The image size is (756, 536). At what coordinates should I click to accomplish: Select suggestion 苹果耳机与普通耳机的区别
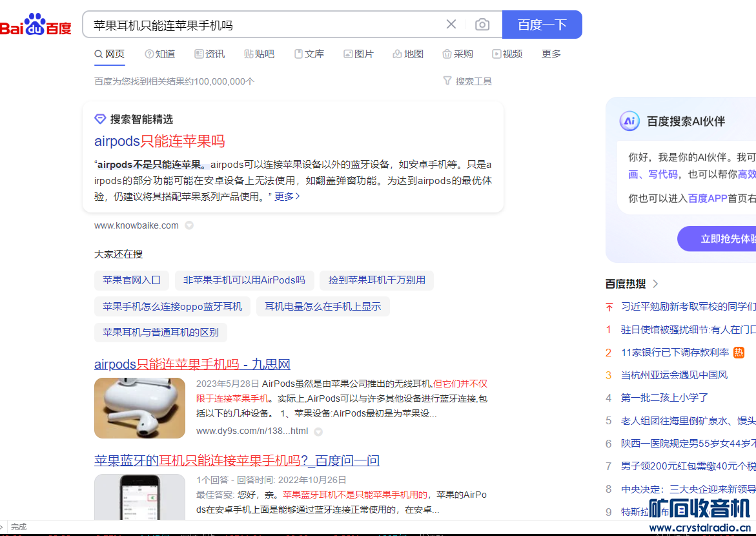pos(161,333)
